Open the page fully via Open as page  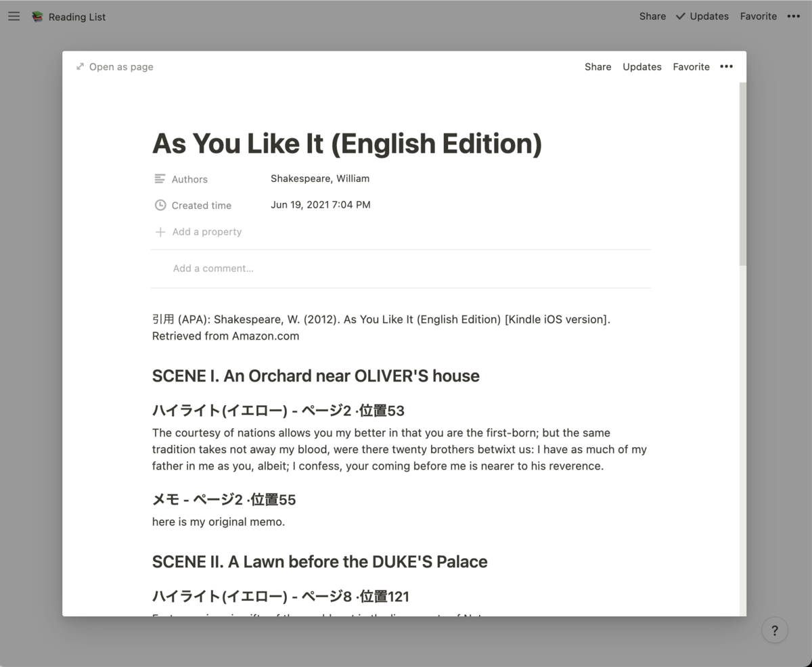[x=121, y=66]
